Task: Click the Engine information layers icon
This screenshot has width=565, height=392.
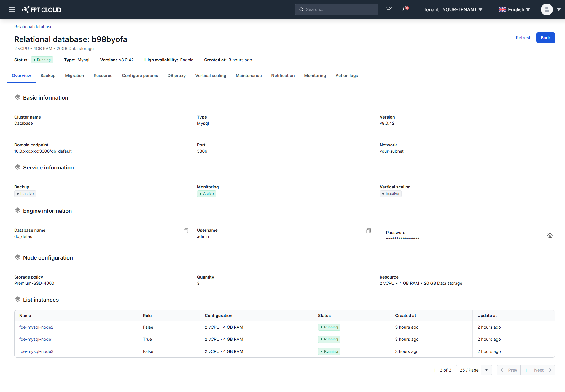Action: (x=18, y=210)
